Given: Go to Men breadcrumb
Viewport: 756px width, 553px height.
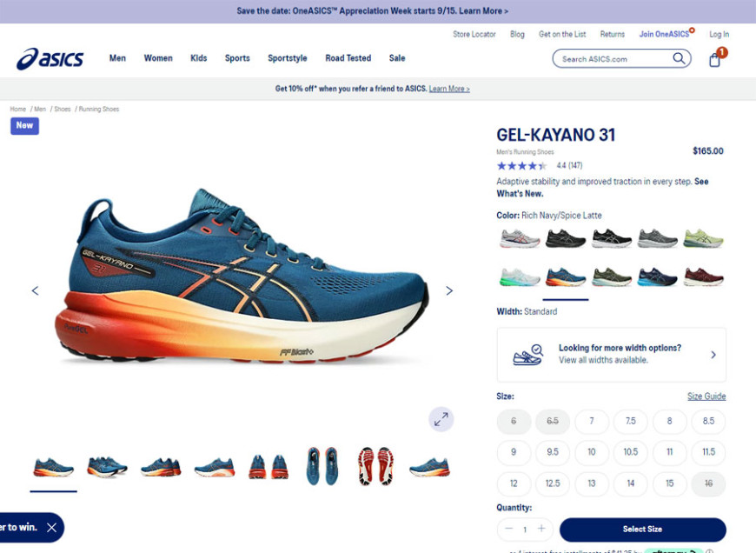Looking at the screenshot, I should (x=40, y=109).
